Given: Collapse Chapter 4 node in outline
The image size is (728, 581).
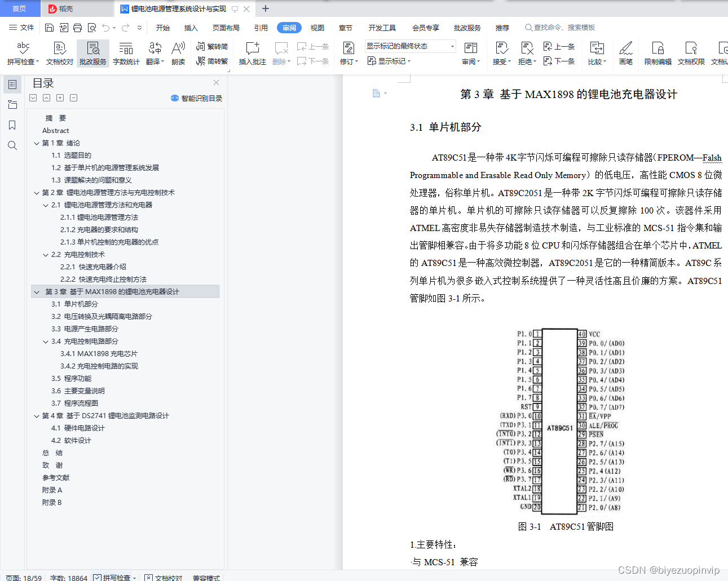Looking at the screenshot, I should [37, 416].
